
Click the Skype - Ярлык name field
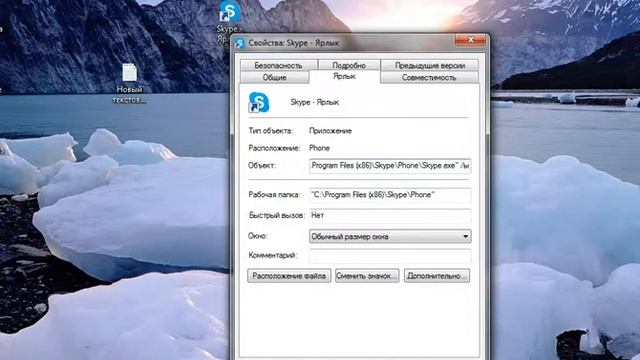tap(315, 102)
